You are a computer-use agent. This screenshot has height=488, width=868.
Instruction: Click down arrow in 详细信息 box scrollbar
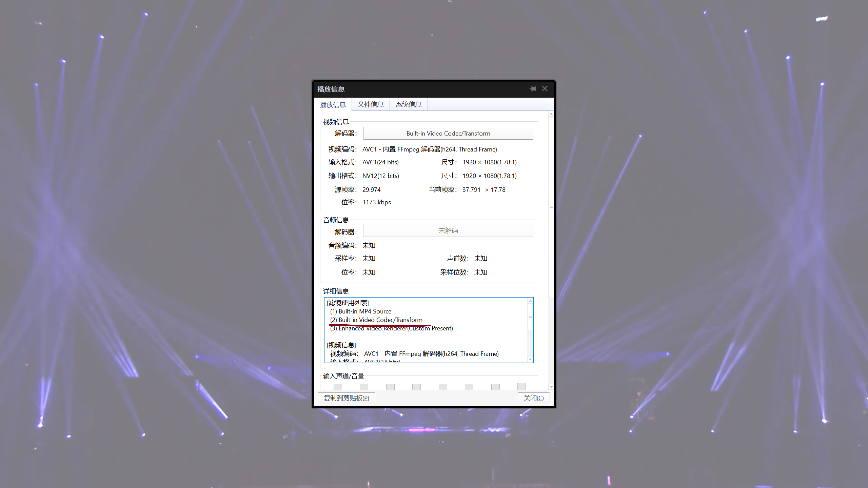[x=530, y=359]
